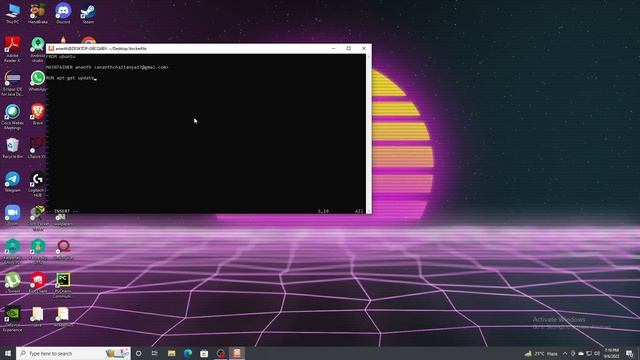The height and width of the screenshot is (360, 640).
Task: Open Task View from the taskbar
Action: 155,353
